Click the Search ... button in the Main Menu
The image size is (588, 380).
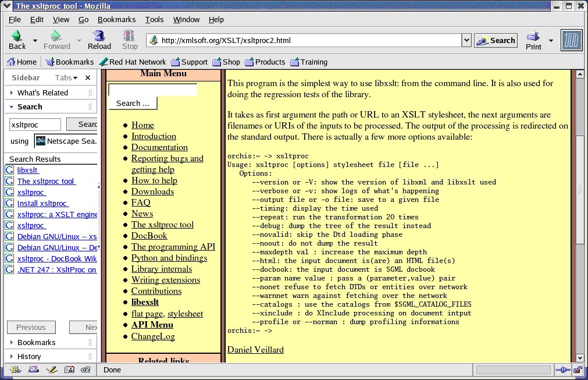coord(133,103)
